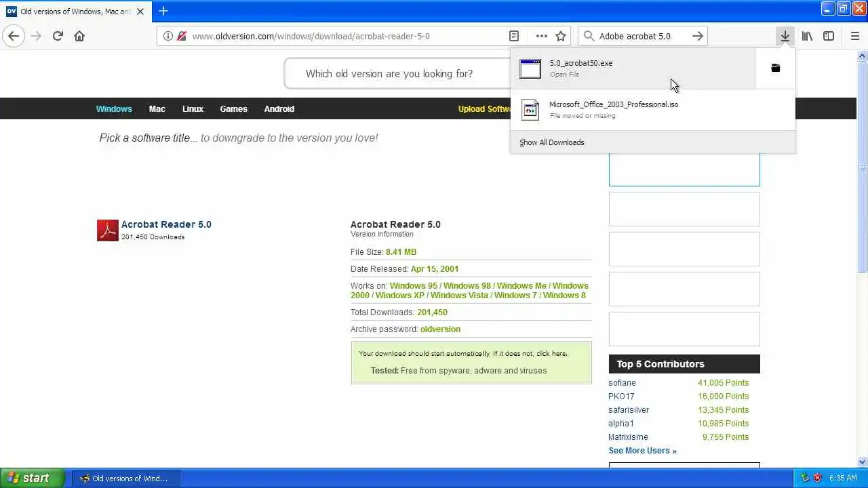Open contributor safarisilver profile

pos(629,409)
